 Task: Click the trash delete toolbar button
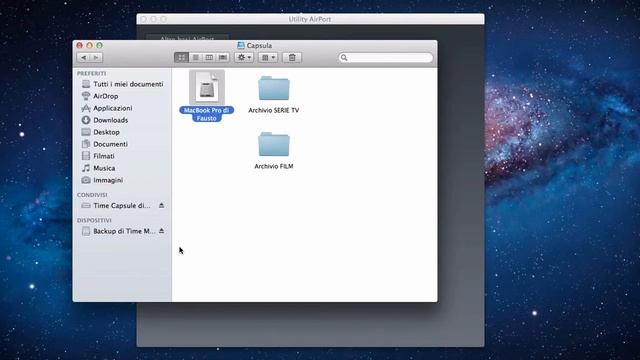point(292,58)
